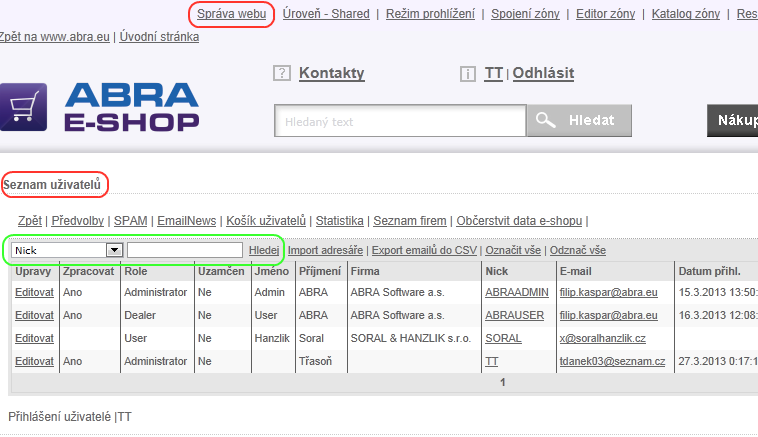Click Editovat for Třasoň row
758x437 pixels.
click(34, 361)
